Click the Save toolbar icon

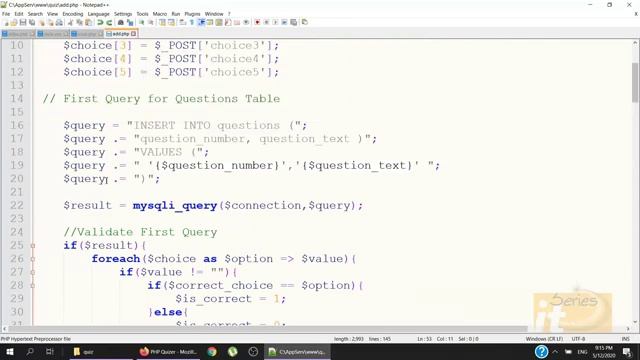coord(23,22)
